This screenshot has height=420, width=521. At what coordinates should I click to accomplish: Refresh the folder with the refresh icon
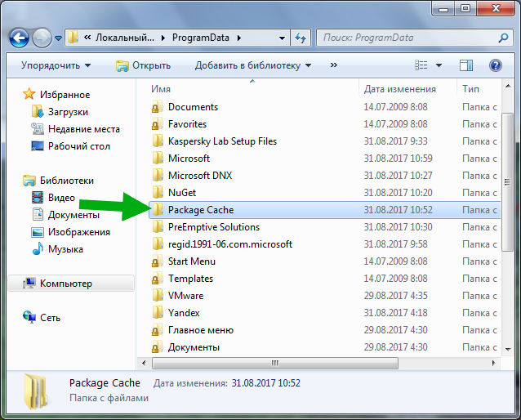pos(301,38)
